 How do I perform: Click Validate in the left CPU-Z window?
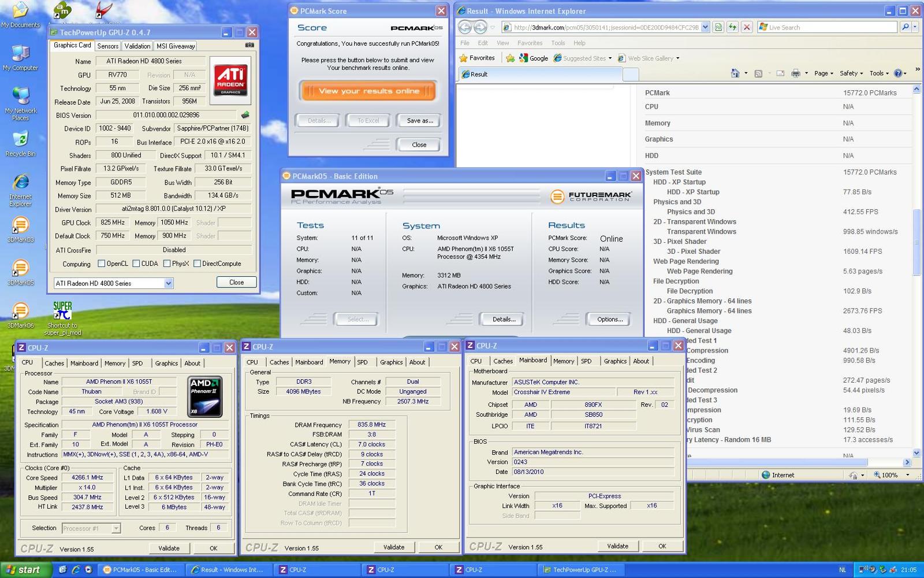click(x=169, y=548)
